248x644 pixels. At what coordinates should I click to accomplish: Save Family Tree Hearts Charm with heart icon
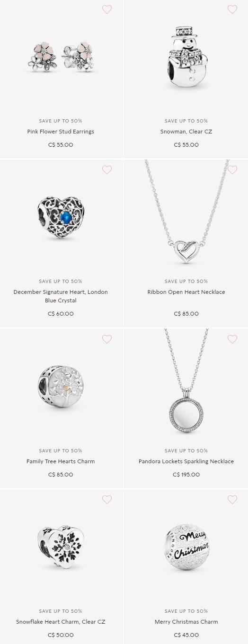tap(107, 339)
